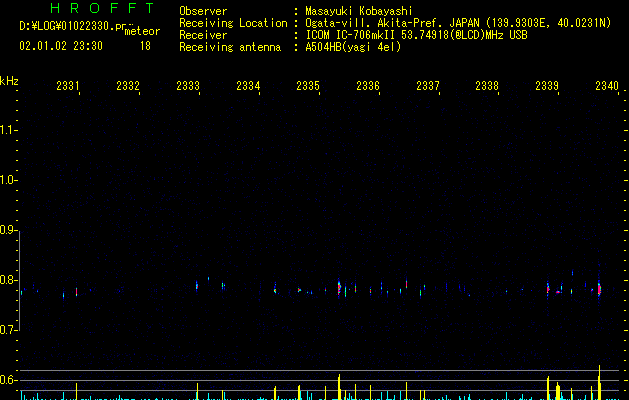Click the date stamp 02.01.02 23:30

61,46
